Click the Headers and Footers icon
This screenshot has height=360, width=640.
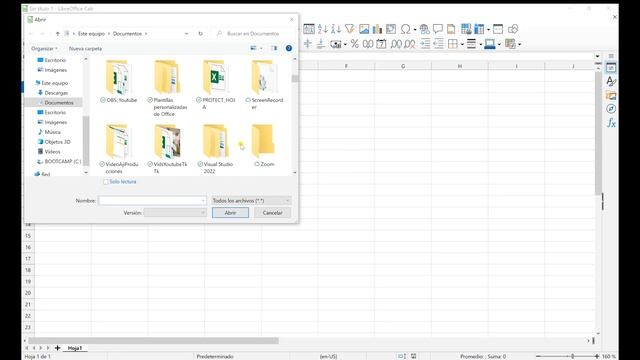click(451, 29)
